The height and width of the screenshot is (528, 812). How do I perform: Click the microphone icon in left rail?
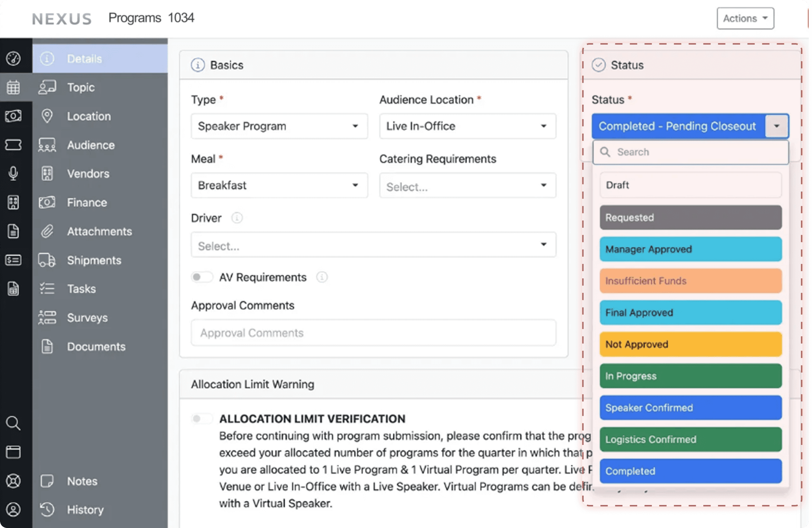[13, 173]
